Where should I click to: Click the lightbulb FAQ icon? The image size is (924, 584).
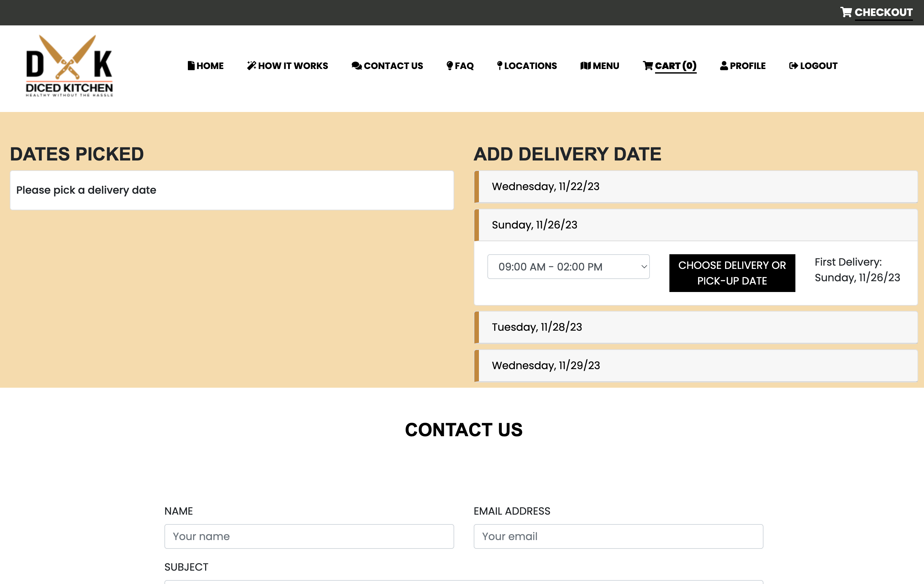tap(450, 66)
